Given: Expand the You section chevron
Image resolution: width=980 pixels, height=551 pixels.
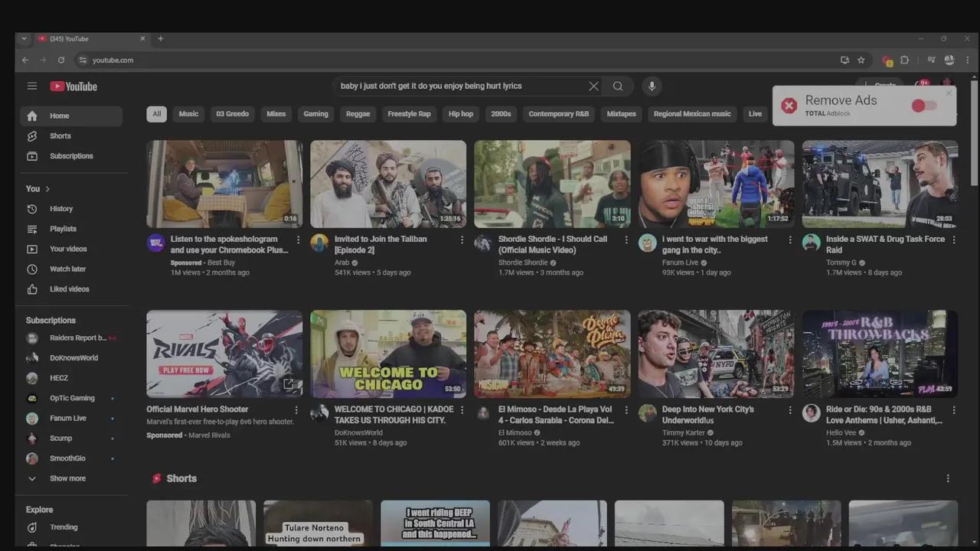Looking at the screenshot, I should coord(47,189).
